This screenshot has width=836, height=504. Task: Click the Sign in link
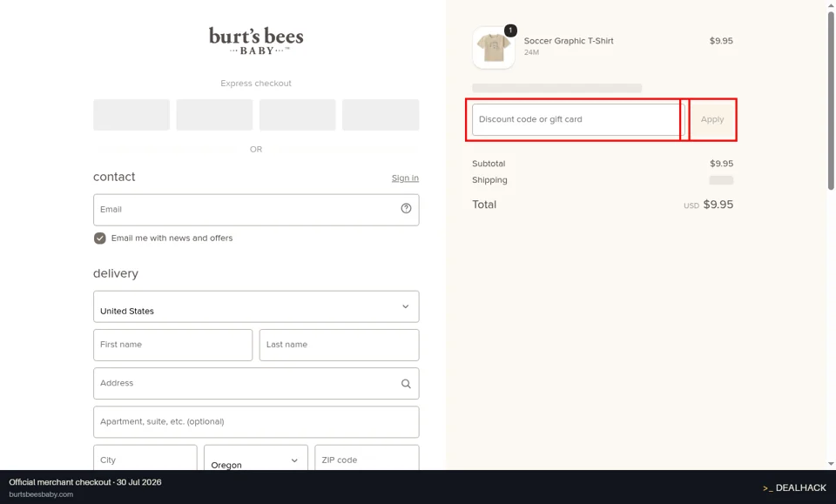coord(405,178)
